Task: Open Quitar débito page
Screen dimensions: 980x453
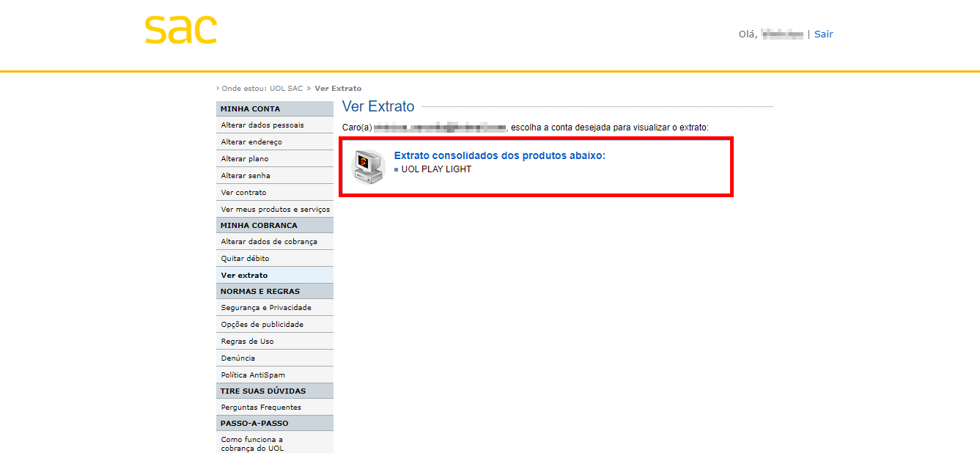Action: 275,259
